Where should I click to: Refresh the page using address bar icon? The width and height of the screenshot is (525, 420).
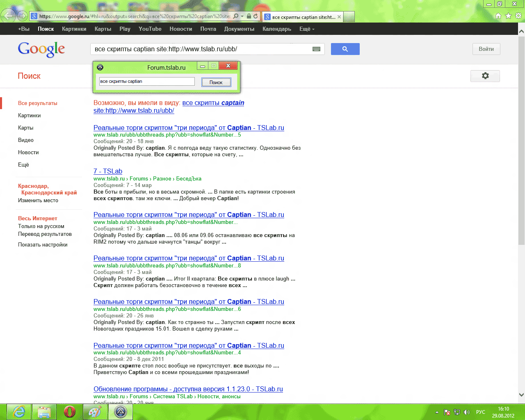[x=256, y=16]
